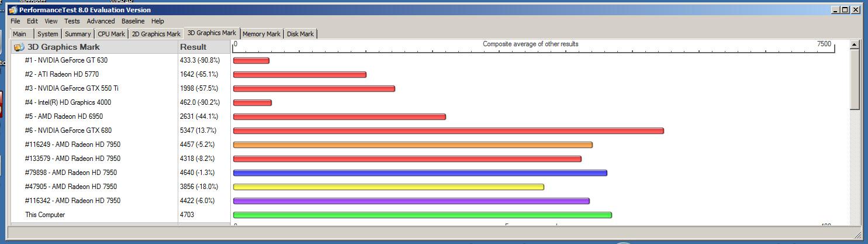Select the NVIDIA GeForce GTX 680 row

(x=68, y=130)
